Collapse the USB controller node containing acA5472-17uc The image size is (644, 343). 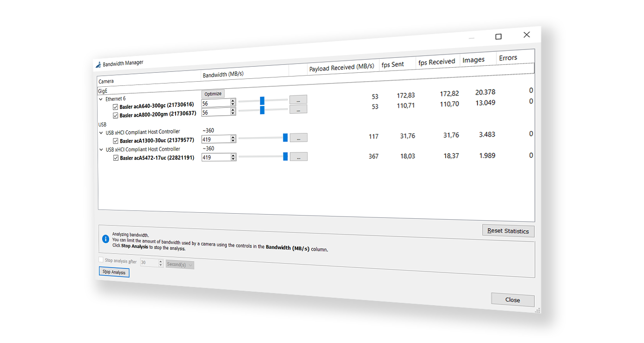click(101, 150)
